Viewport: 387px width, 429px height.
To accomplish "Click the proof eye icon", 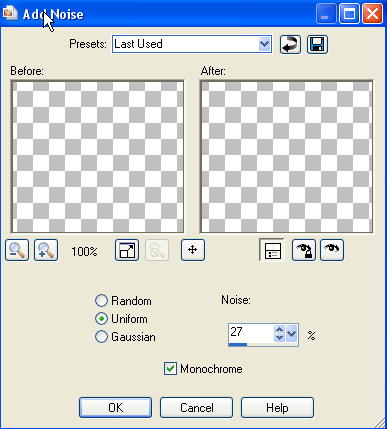I will 332,250.
